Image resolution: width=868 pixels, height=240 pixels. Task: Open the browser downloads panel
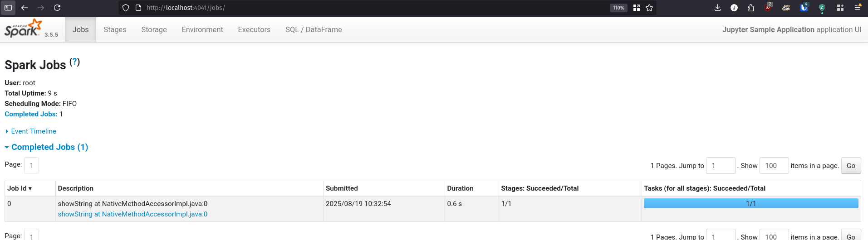[x=717, y=8]
